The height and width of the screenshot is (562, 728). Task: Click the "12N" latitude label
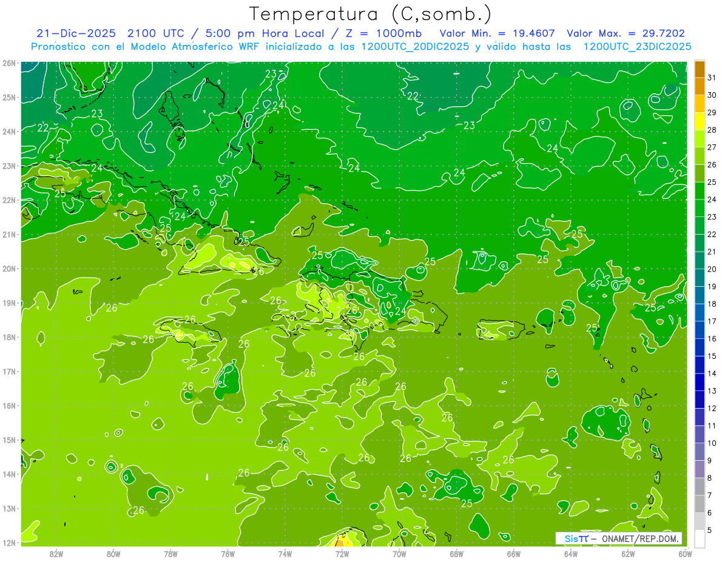pos(9,543)
